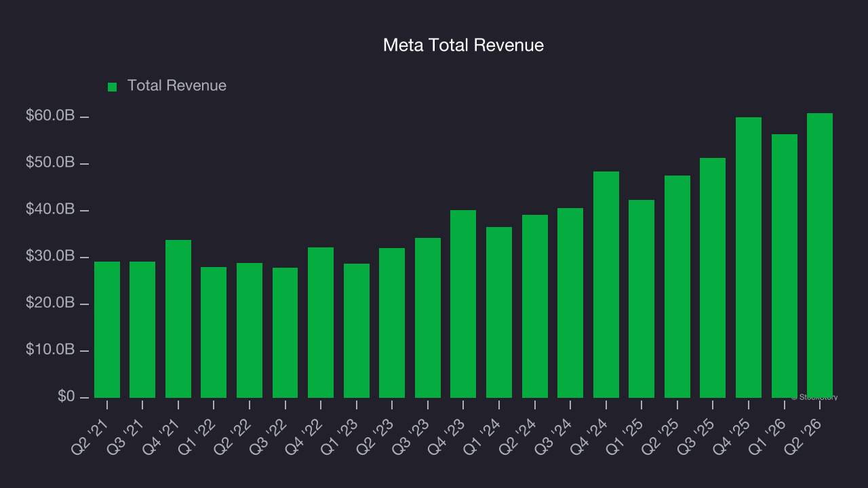Click the $50.0B y-axis label
The image size is (868, 488).
pos(50,163)
